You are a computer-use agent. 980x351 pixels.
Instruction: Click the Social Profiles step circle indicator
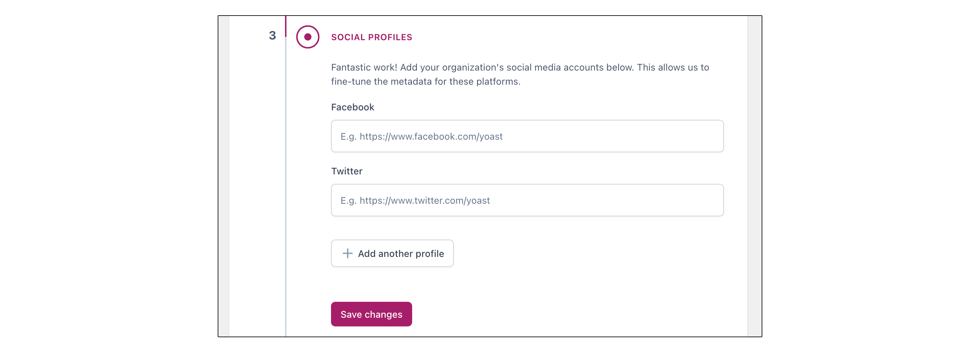pyautogui.click(x=307, y=37)
